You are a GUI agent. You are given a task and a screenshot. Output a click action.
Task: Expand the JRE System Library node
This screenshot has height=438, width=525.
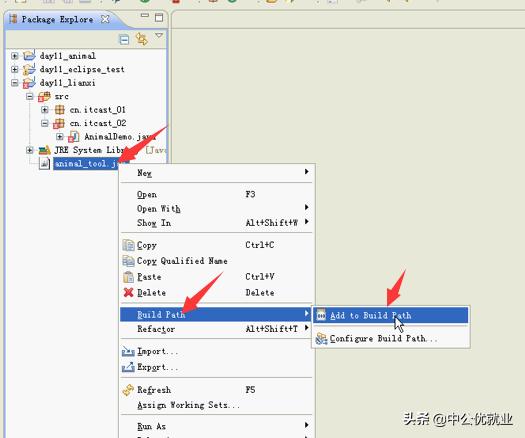[30, 150]
